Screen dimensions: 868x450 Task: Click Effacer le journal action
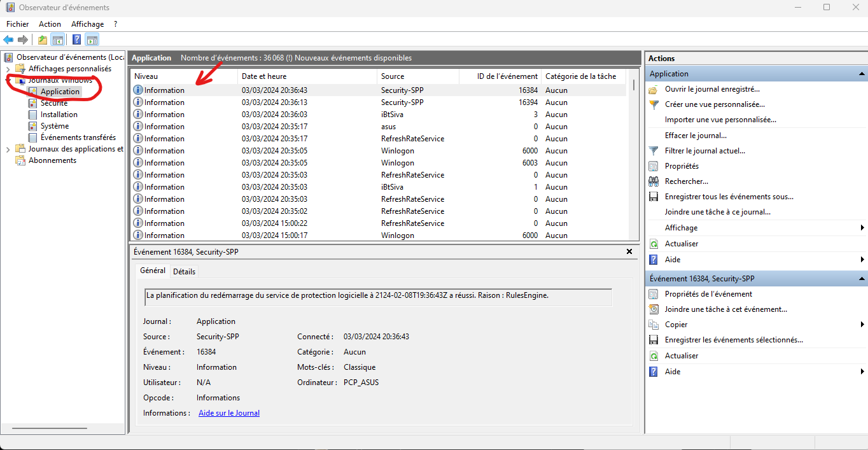point(696,136)
